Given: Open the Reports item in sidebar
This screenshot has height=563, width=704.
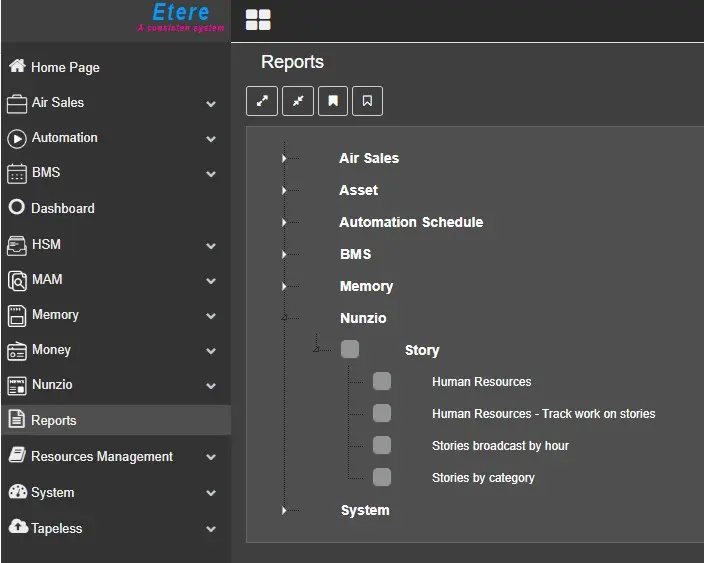Looking at the screenshot, I should tap(54, 420).
